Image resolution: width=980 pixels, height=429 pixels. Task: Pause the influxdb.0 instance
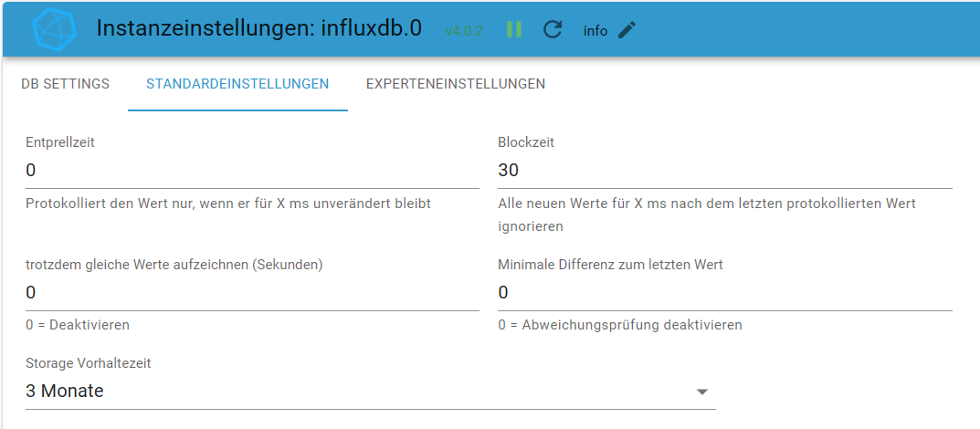tap(514, 29)
